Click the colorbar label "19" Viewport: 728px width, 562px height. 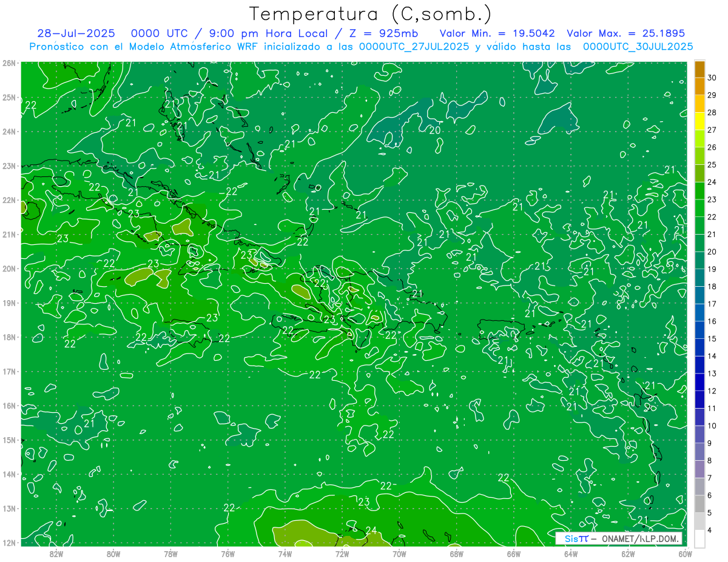point(712,269)
